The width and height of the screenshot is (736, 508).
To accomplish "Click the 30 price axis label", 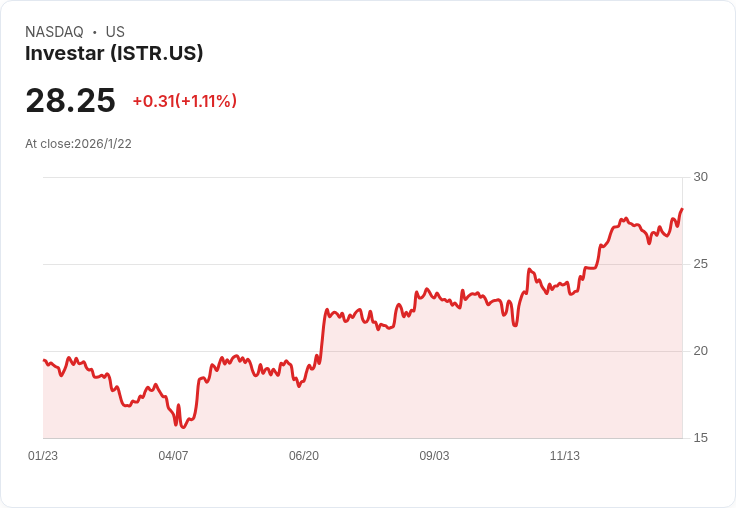I will tap(700, 177).
